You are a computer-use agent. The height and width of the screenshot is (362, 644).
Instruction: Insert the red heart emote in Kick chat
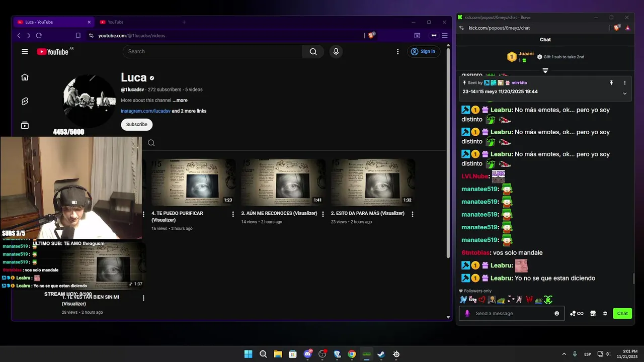(482, 300)
